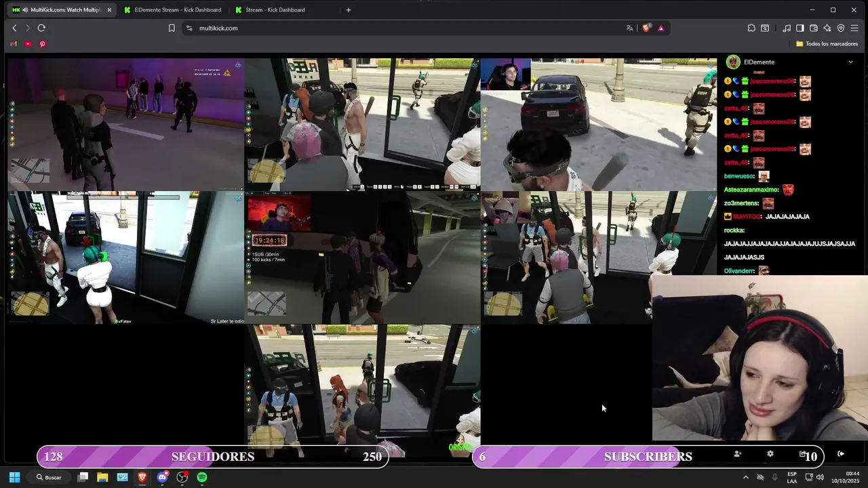Open add-stream icon in bottom bar
Image resolution: width=868 pixels, height=488 pixels.
[738, 454]
